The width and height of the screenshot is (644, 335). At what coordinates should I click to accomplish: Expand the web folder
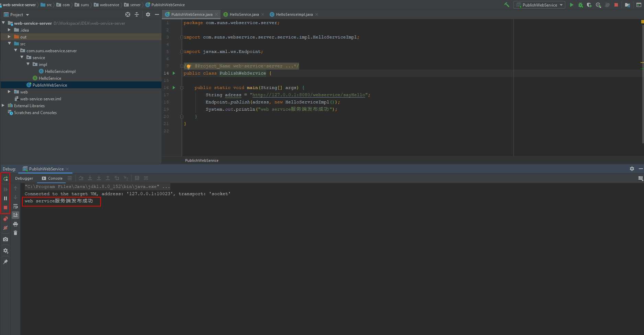click(9, 92)
